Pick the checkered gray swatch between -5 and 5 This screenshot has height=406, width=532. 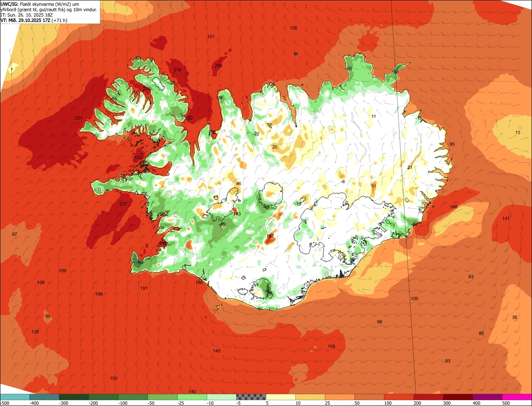click(x=251, y=397)
